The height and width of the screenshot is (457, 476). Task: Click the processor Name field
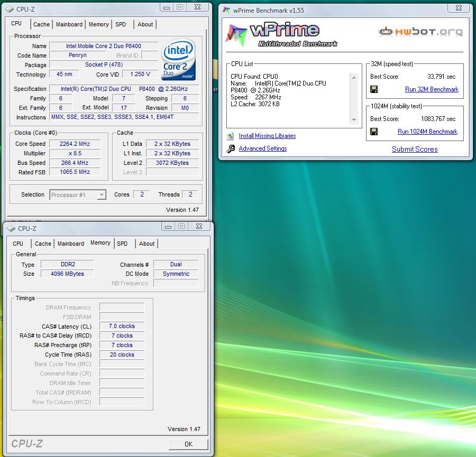104,46
